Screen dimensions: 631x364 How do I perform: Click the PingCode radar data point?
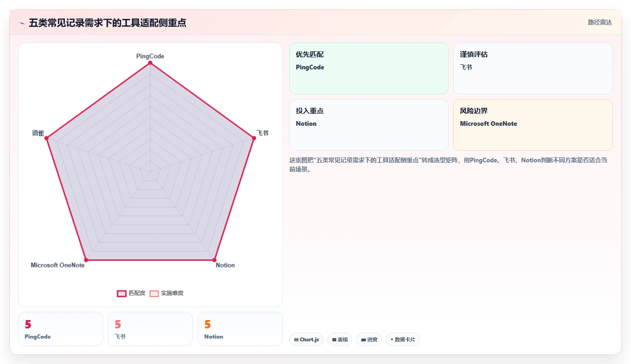point(150,62)
